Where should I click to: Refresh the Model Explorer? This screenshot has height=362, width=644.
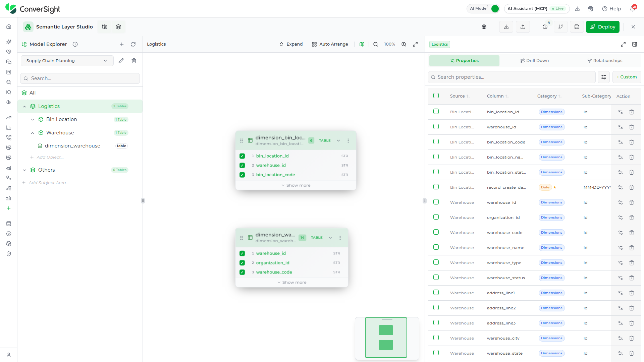(133, 44)
